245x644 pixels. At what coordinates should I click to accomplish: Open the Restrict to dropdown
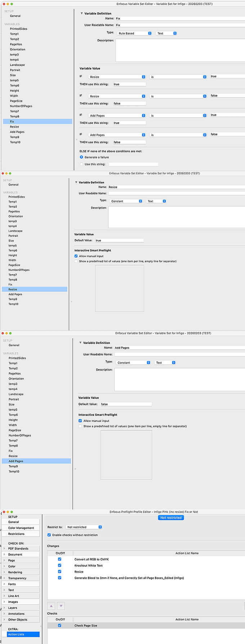pos(84,527)
